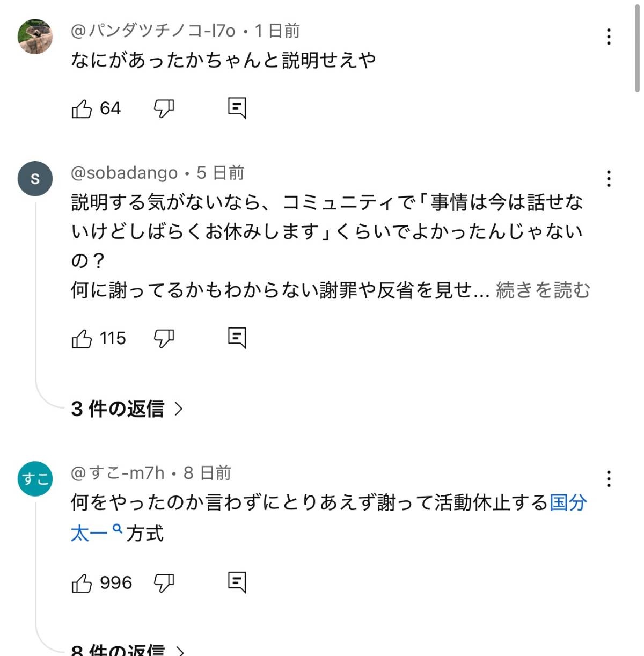Expand sobadango comment with 続きを読む

pyautogui.click(x=543, y=290)
